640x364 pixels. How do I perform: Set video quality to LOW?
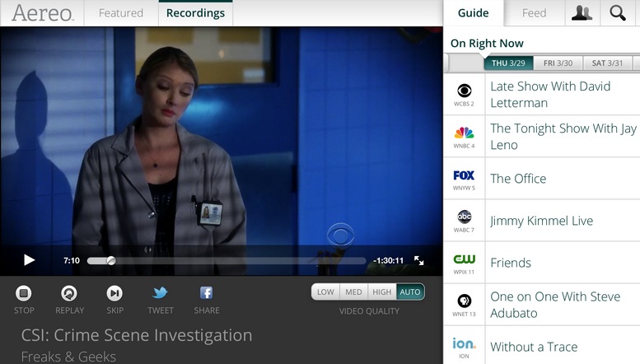click(x=325, y=292)
